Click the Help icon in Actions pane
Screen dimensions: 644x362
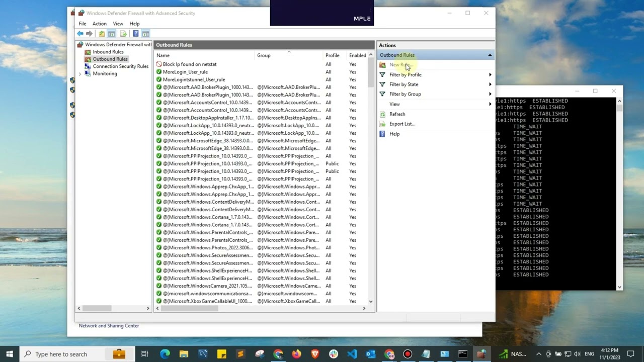(382, 134)
